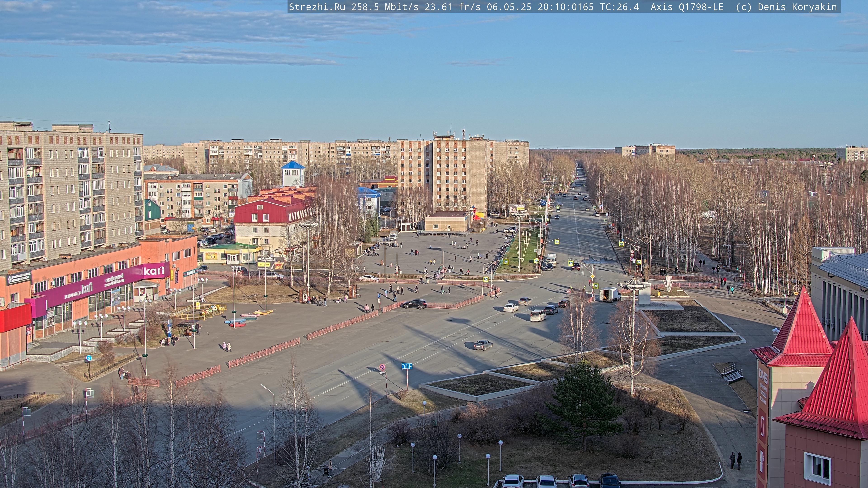Image resolution: width=868 pixels, height=488 pixels.
Task: Select the date stamp "06.05.25"
Action: point(509,7)
